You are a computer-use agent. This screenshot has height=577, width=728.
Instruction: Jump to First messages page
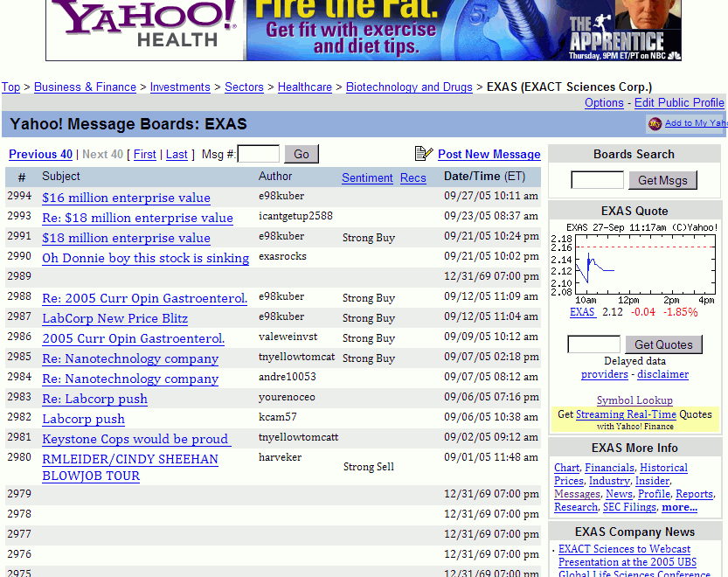pos(145,154)
